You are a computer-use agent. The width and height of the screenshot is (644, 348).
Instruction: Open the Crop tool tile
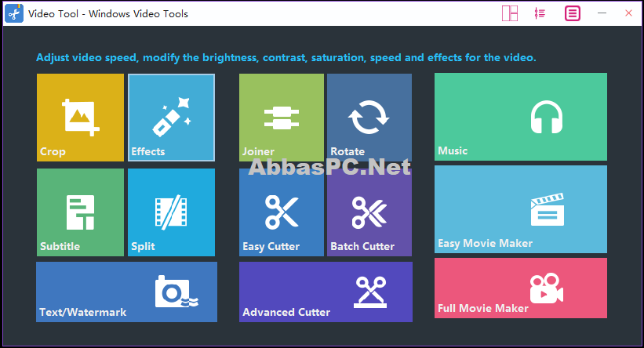point(80,118)
